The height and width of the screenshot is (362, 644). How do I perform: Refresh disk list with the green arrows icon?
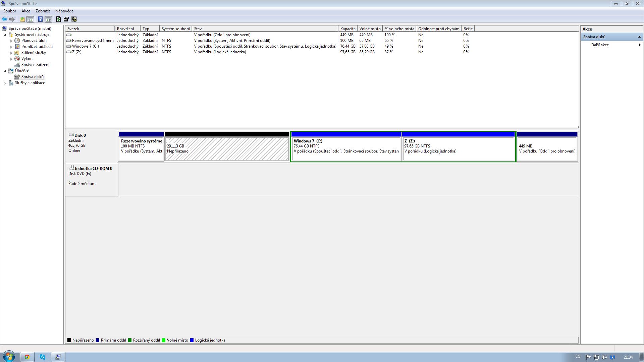(59, 19)
